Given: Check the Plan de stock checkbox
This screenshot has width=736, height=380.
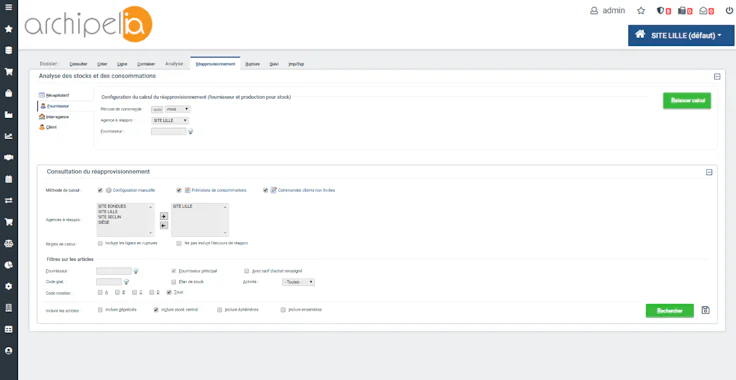Looking at the screenshot, I should coord(174,282).
